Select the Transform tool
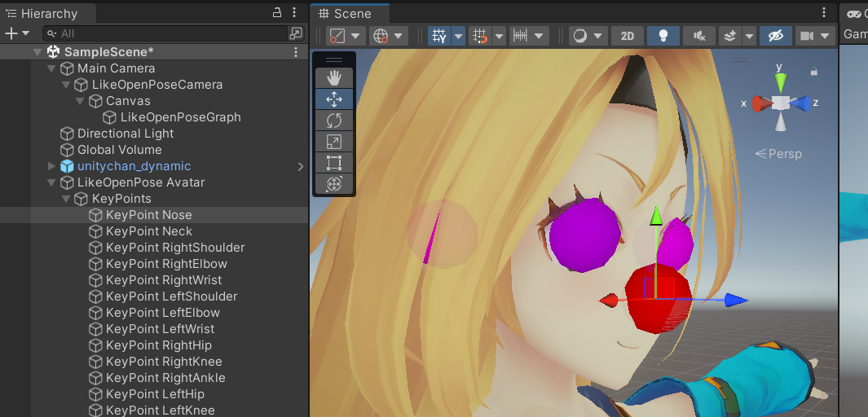 (334, 183)
